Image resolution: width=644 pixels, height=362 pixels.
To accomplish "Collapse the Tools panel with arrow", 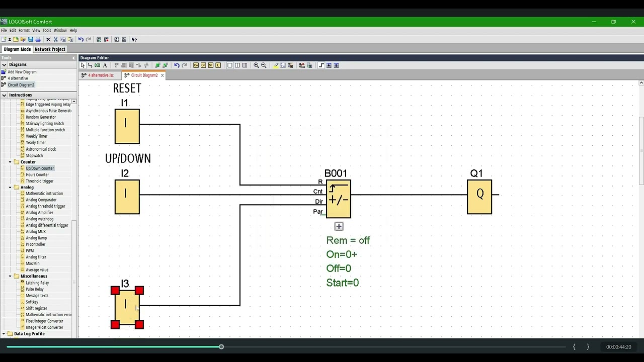I will [73, 58].
